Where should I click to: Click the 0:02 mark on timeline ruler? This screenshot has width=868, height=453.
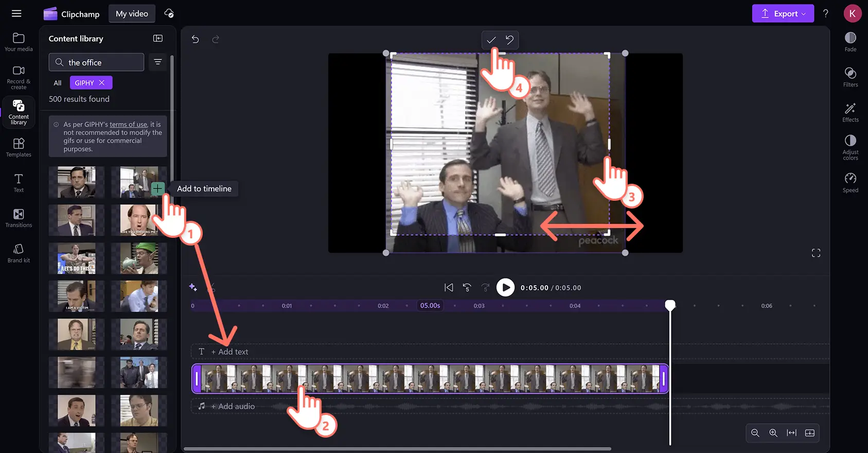click(383, 306)
